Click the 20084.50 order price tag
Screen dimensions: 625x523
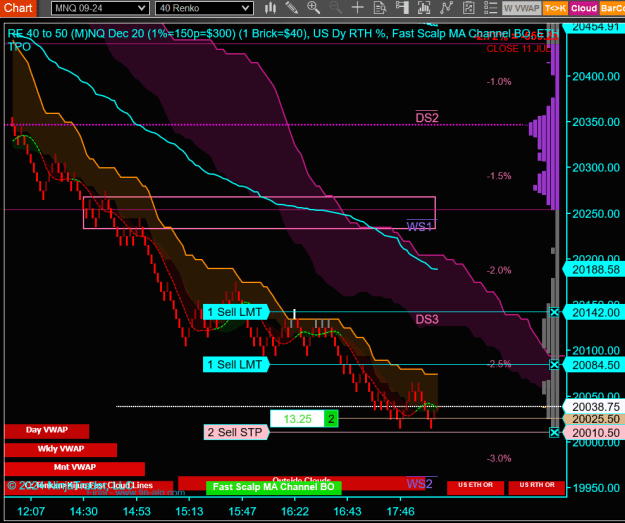(x=594, y=365)
